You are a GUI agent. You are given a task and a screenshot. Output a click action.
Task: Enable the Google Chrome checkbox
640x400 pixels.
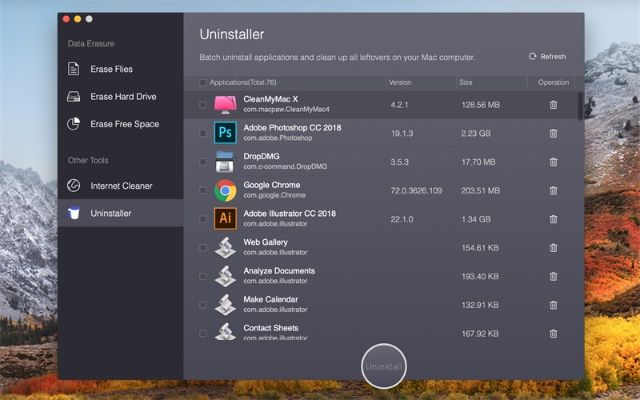(x=203, y=190)
